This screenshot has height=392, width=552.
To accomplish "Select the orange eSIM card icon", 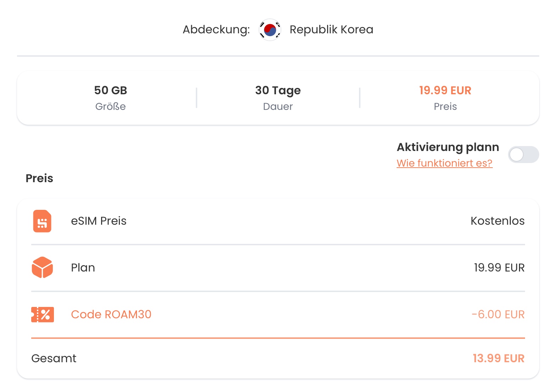I will 42,221.
